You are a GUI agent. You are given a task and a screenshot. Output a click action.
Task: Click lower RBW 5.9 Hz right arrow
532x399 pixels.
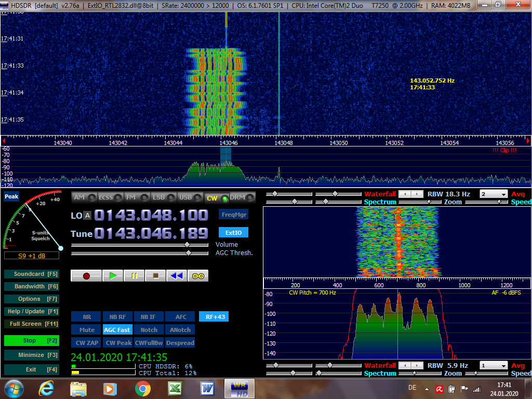point(417,365)
